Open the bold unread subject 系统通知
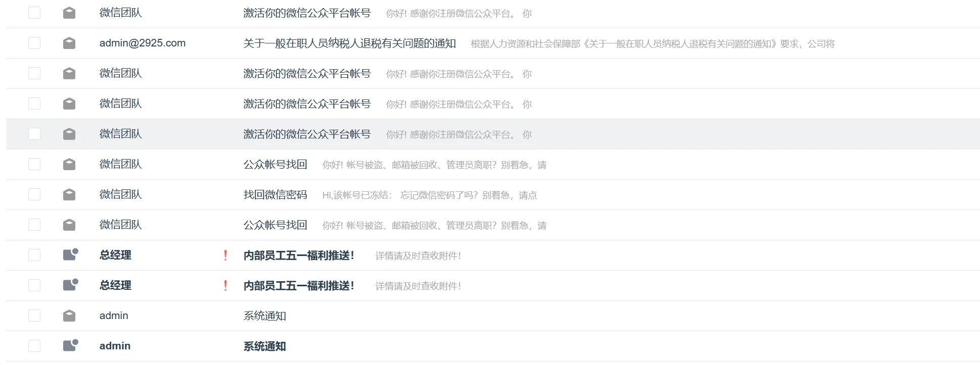Image resolution: width=980 pixels, height=365 pixels. tap(265, 346)
